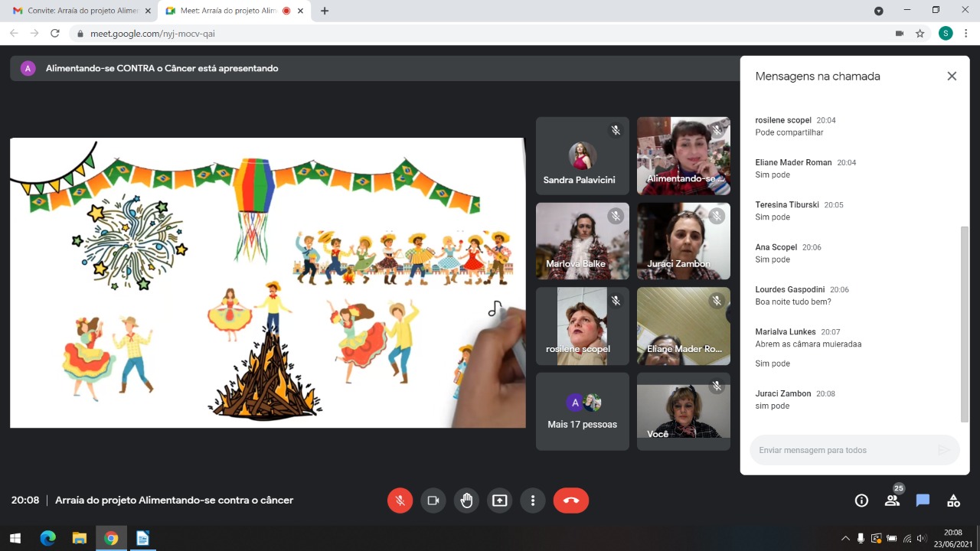The width and height of the screenshot is (980, 551).
Task: Toggle the camera button off
Action: 433,500
